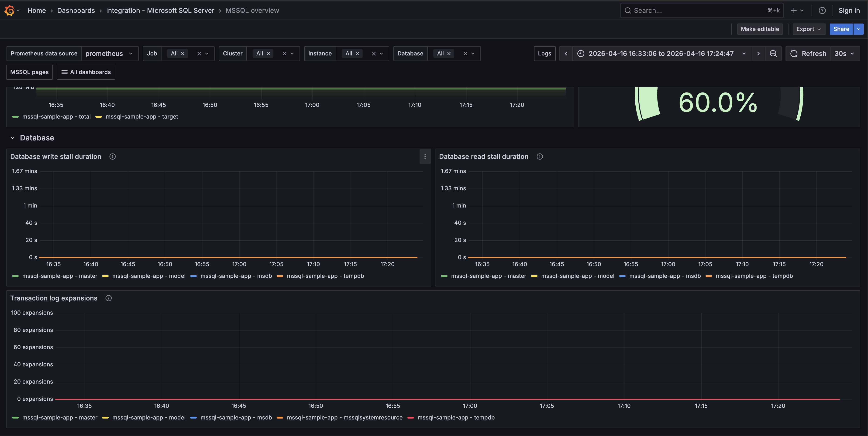Clear the Instance variable selection
Image resolution: width=868 pixels, height=436 pixels.
(374, 54)
